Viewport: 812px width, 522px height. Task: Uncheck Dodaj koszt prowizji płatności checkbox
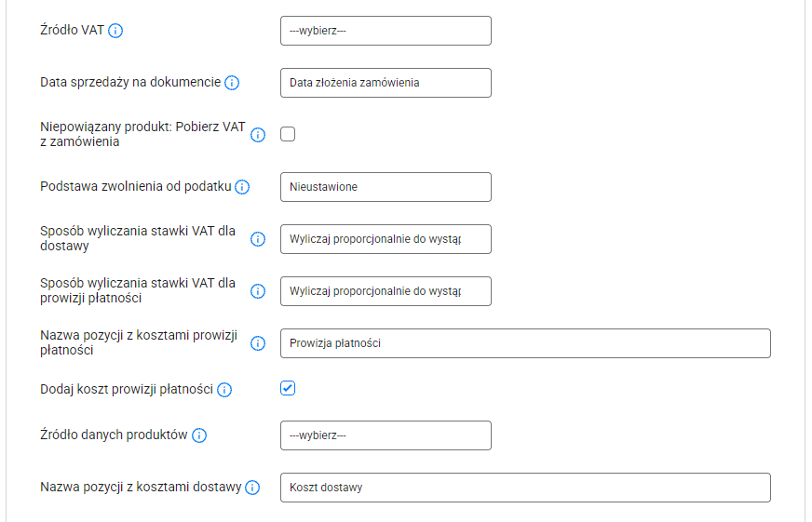[x=288, y=388]
